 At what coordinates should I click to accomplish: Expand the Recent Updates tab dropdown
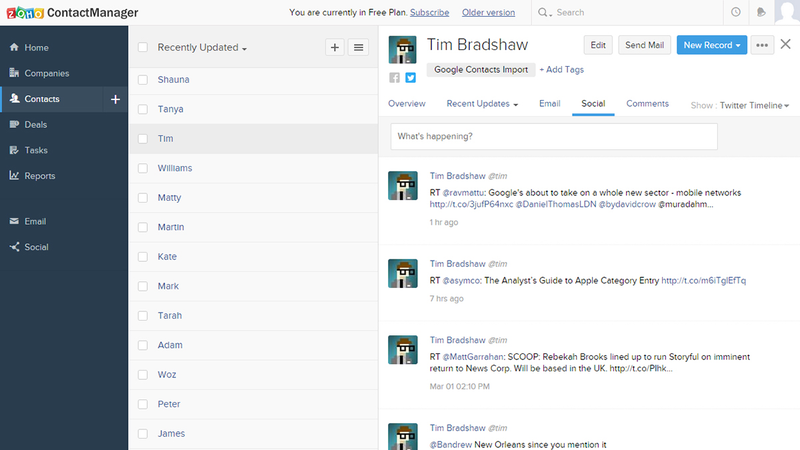point(482,104)
